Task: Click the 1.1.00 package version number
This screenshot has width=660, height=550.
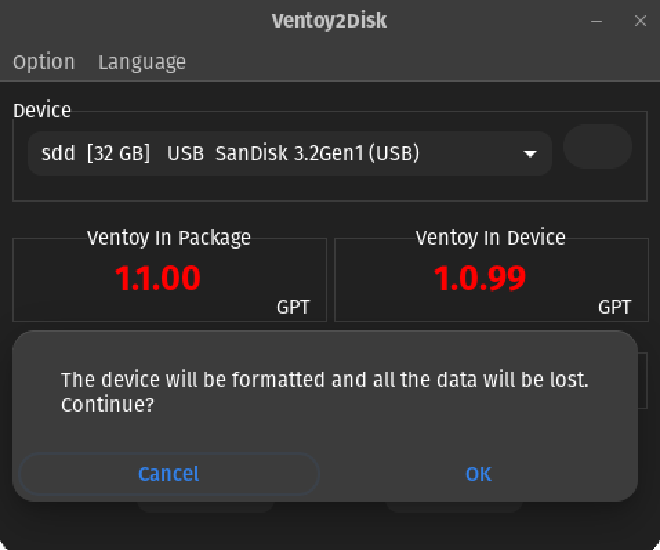Action: pyautogui.click(x=158, y=278)
